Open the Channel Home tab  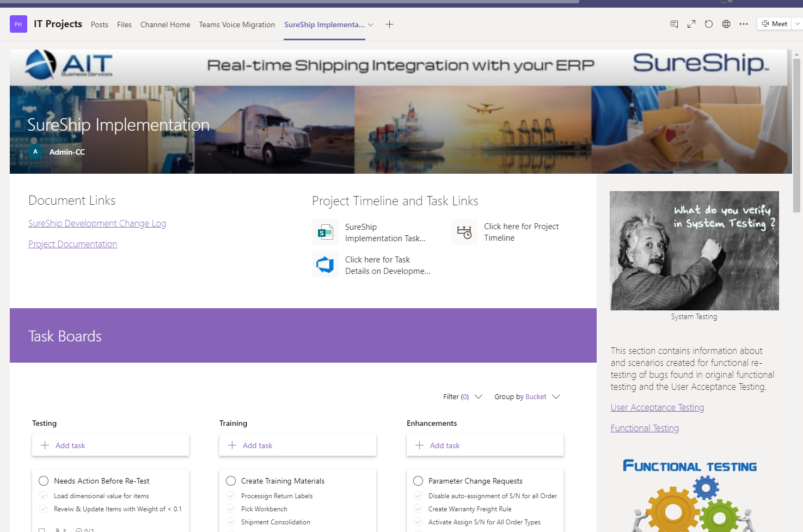click(165, 25)
